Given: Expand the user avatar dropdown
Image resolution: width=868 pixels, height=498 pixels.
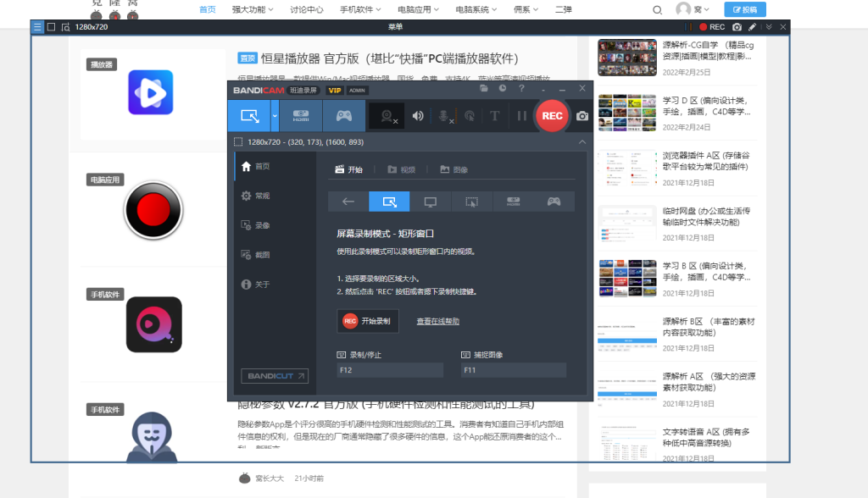Looking at the screenshot, I should point(692,8).
